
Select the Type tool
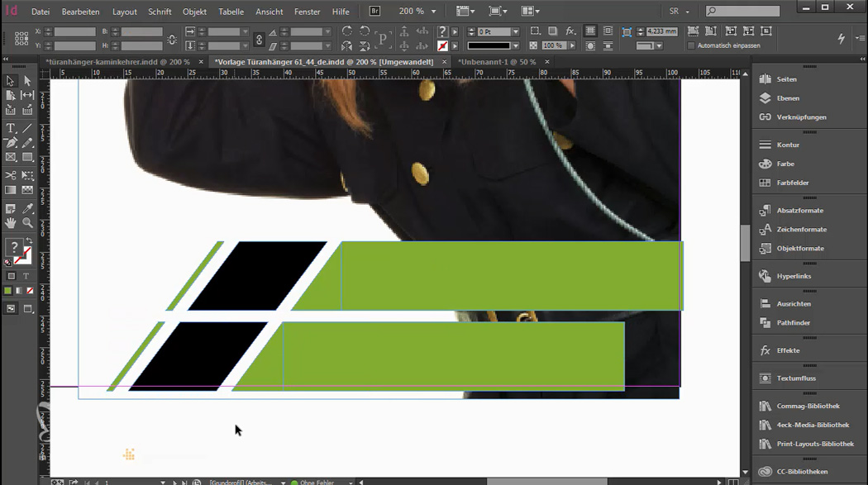[10, 128]
